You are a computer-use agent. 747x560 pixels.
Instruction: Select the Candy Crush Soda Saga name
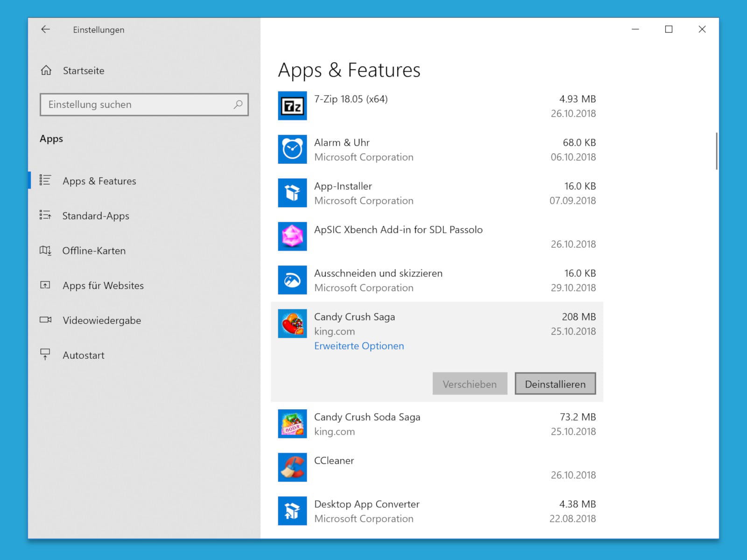coord(367,417)
